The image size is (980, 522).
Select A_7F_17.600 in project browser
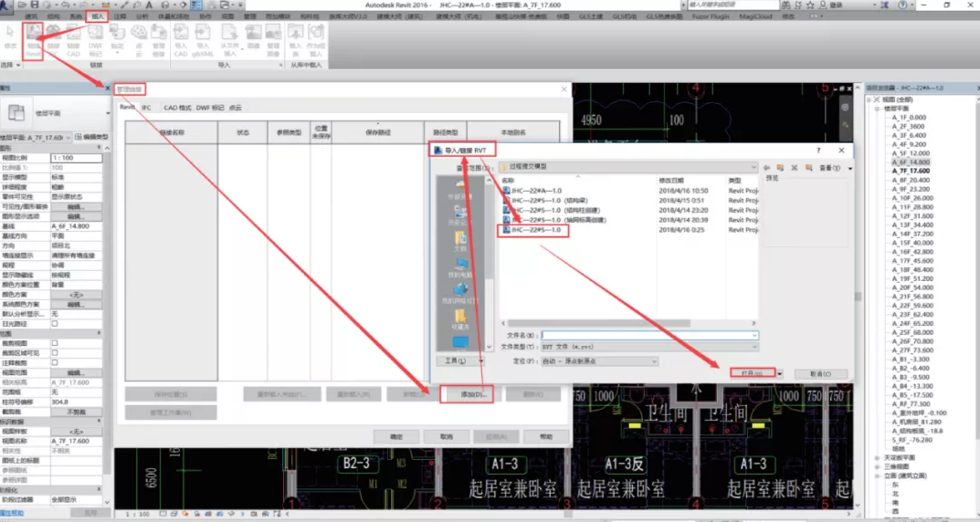[x=911, y=171]
